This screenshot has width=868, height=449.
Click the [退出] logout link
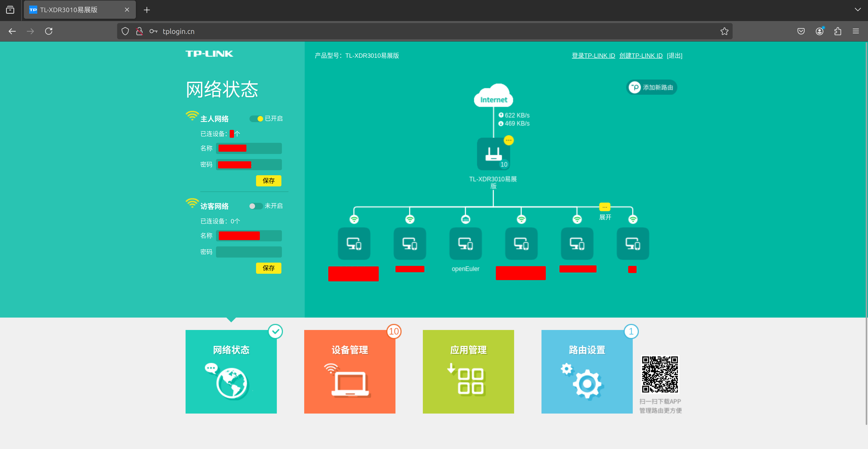[x=675, y=55]
